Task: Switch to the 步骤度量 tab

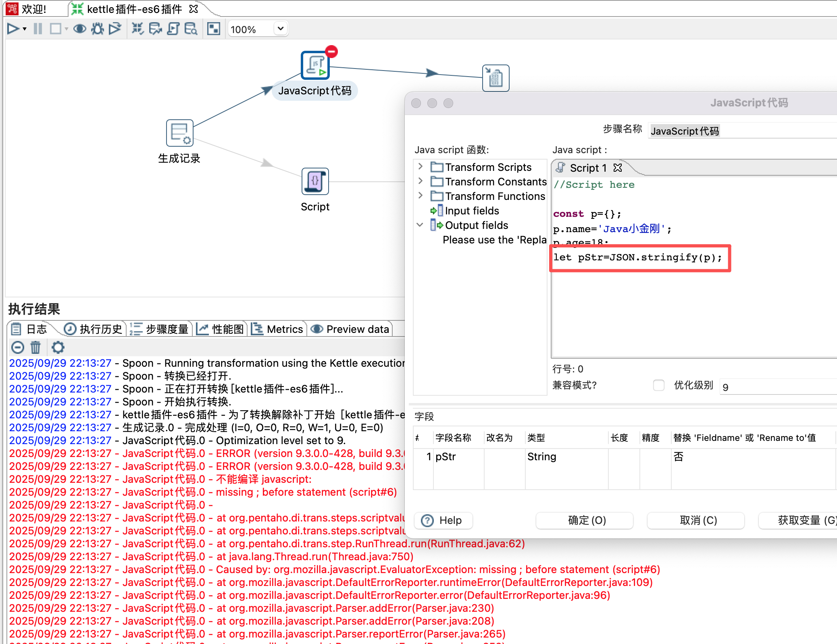Action: [x=160, y=329]
